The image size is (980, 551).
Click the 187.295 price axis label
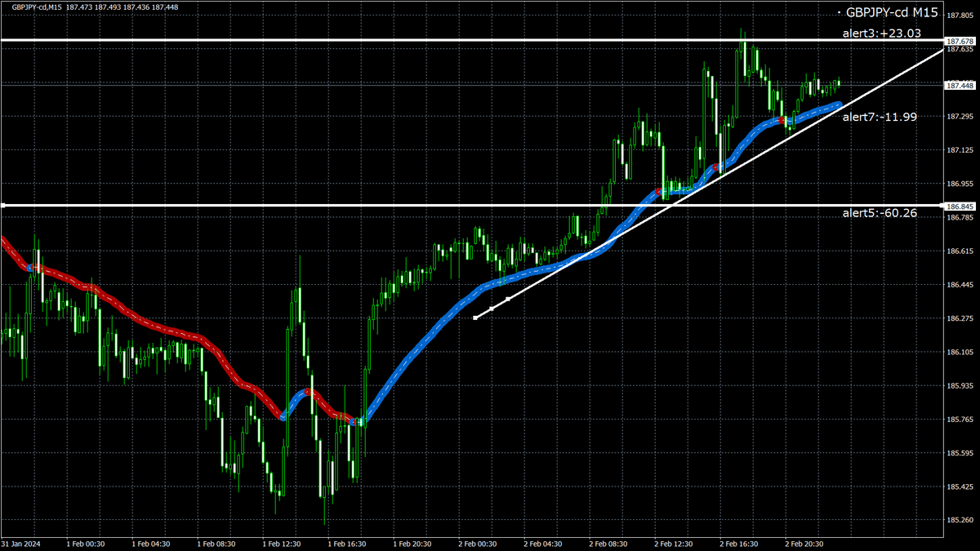[x=960, y=117]
